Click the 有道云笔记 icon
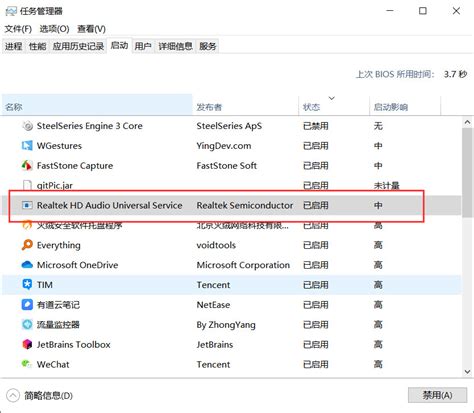 click(27, 304)
